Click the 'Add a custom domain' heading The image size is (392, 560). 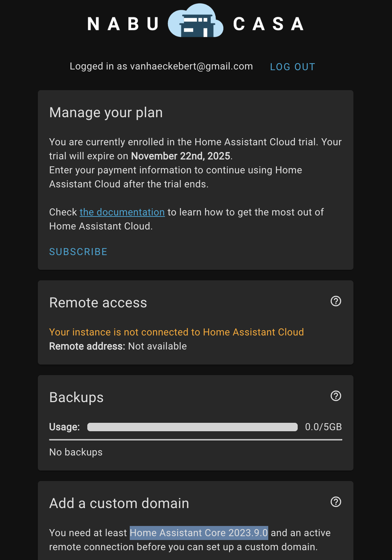click(119, 504)
